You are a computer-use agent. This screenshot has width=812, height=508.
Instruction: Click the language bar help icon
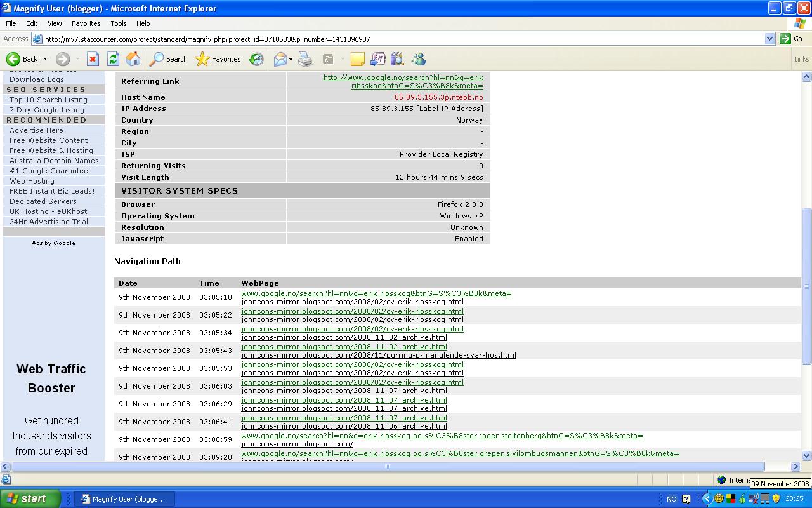coord(686,499)
